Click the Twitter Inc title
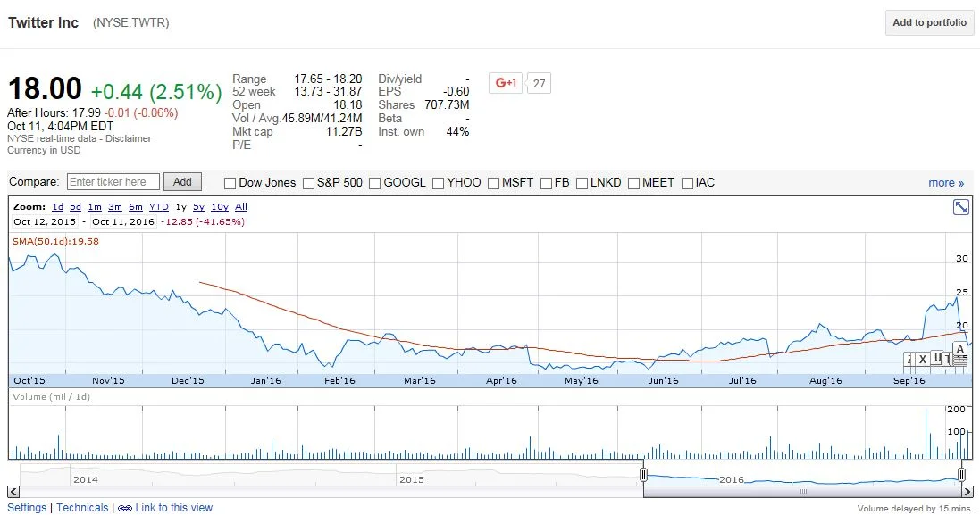 click(x=43, y=22)
